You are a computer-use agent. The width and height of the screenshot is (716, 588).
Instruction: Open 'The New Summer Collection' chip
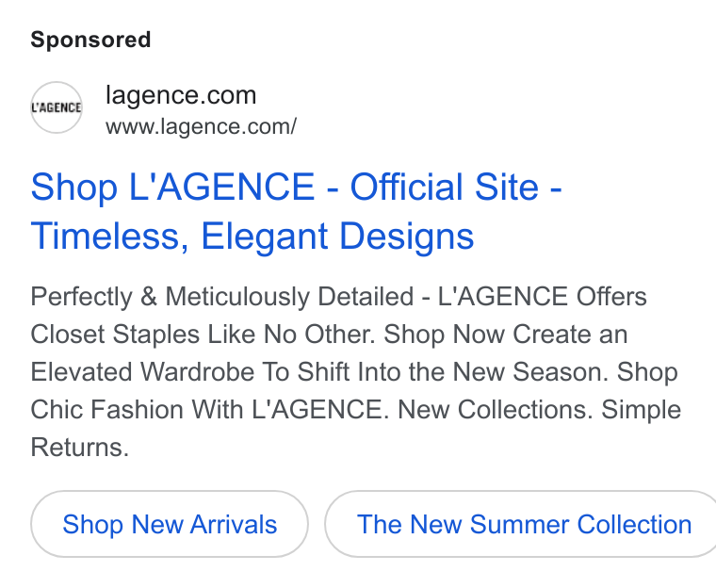[x=521, y=524]
